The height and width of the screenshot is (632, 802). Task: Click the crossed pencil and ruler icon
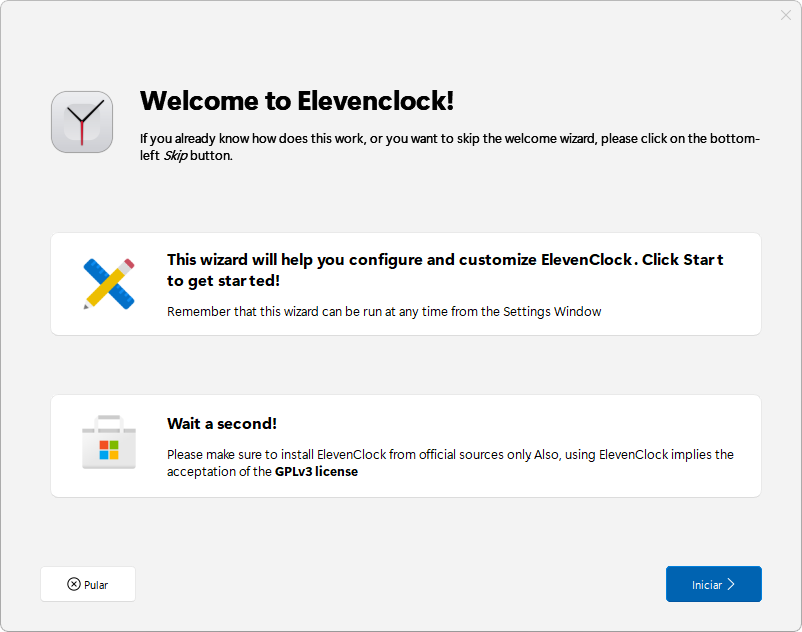109,284
